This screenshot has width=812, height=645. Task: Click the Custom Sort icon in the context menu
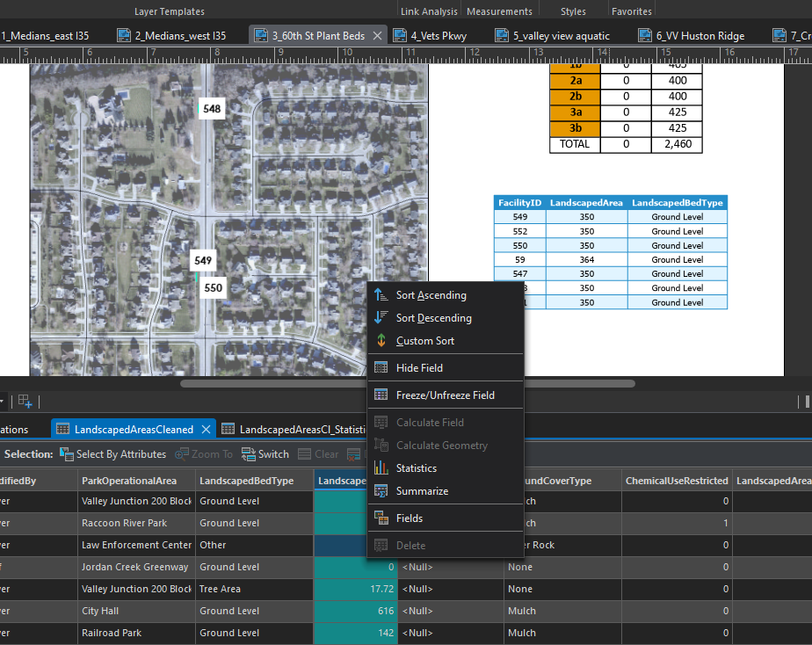[381, 341]
